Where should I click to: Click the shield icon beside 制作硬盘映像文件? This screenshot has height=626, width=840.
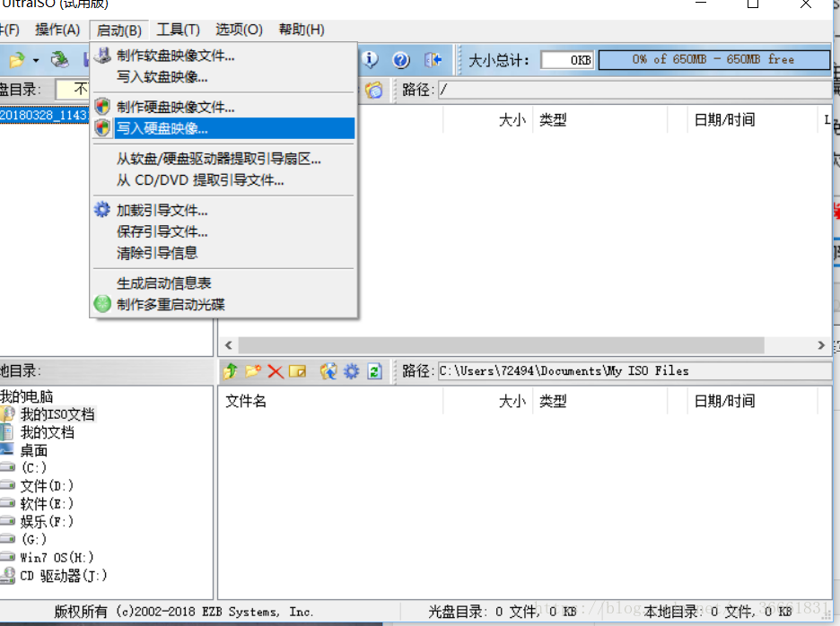(102, 106)
